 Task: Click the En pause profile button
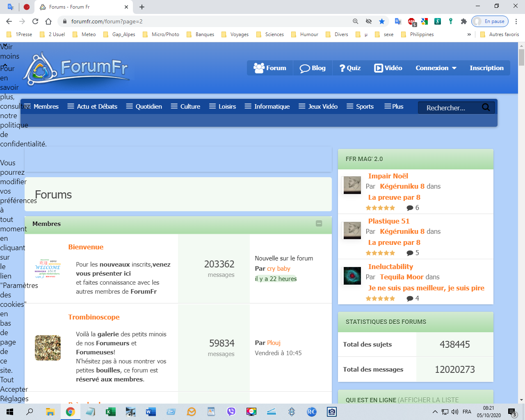[x=490, y=21]
